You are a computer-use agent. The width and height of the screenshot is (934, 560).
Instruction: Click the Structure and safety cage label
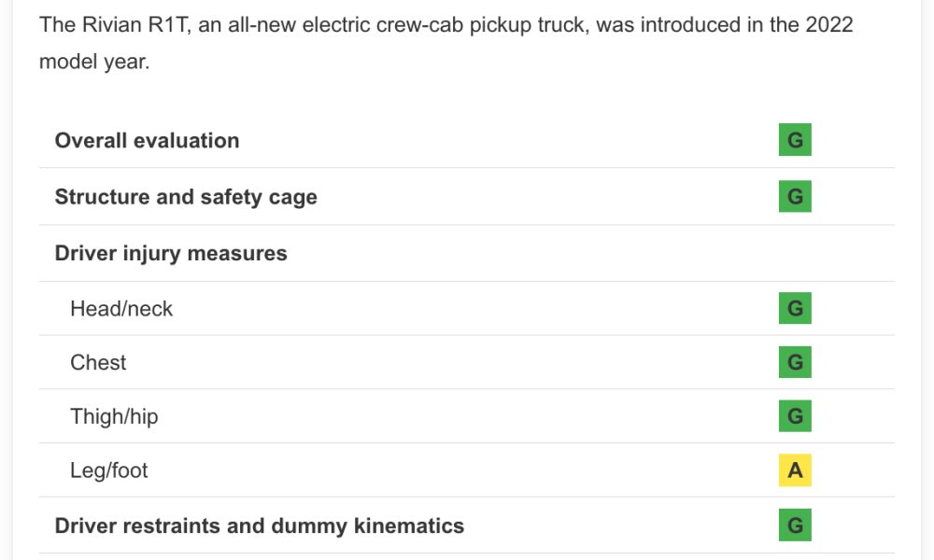point(186,197)
